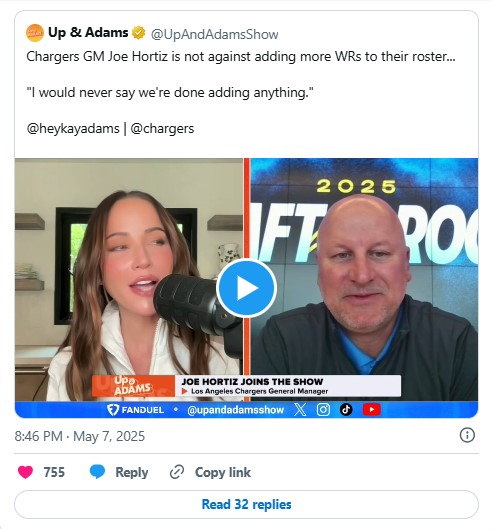Like the post with the heart icon
492x529 pixels.
(25, 472)
